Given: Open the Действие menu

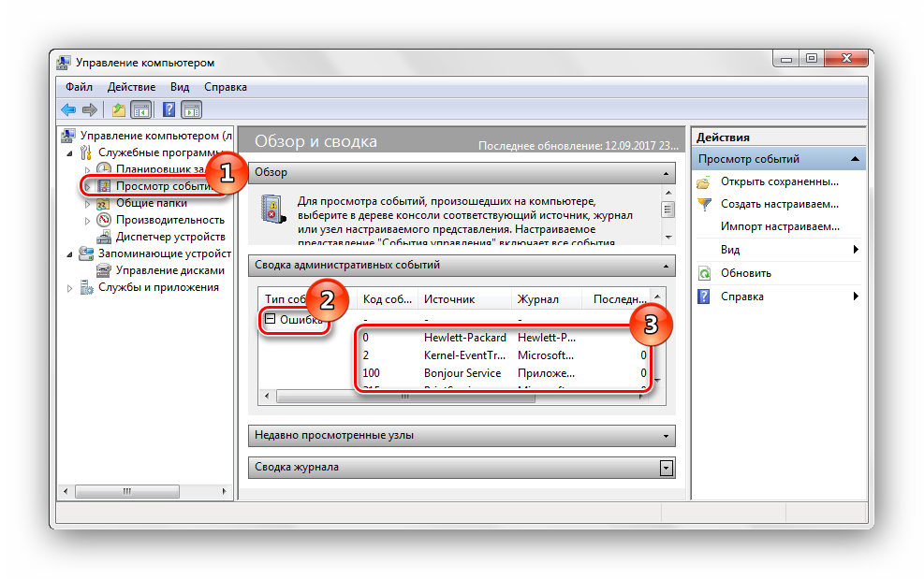Looking at the screenshot, I should pos(131,87).
